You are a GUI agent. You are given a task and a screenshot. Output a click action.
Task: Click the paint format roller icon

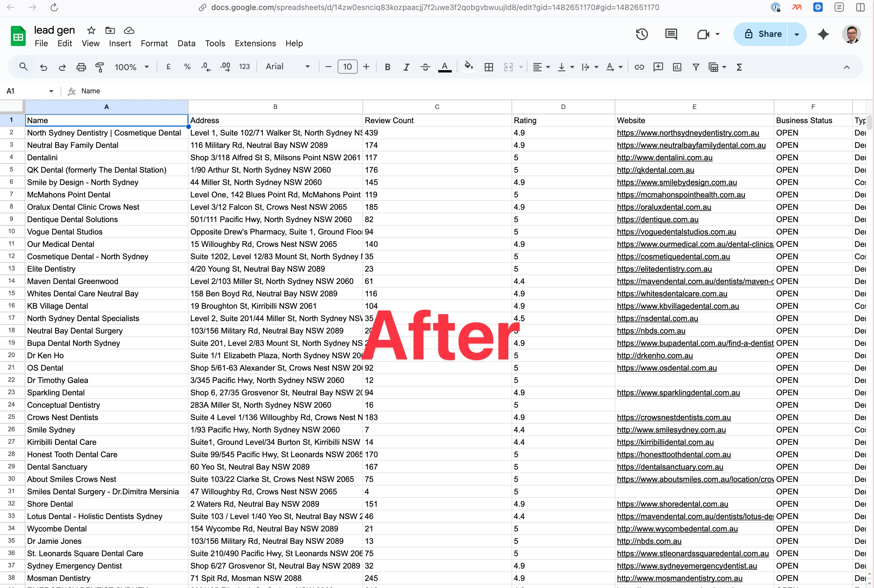point(99,67)
